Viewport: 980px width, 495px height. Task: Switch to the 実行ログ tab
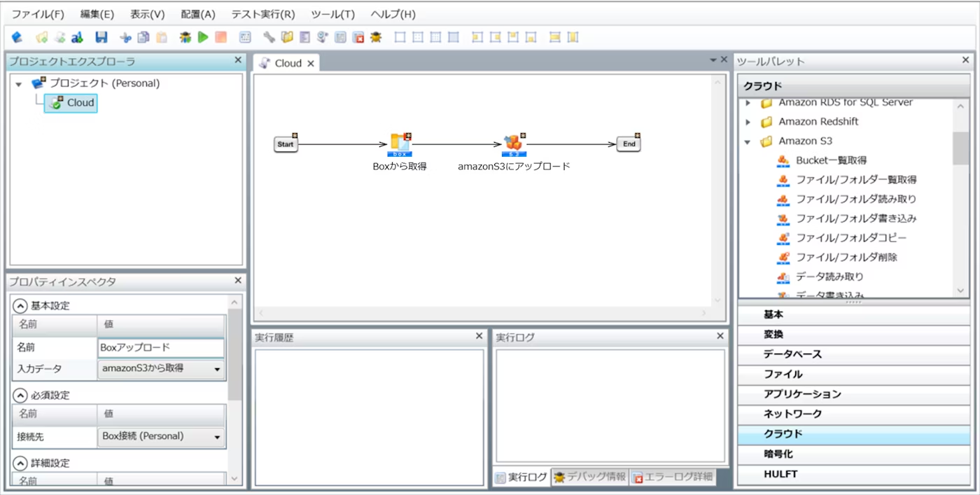[521, 477]
